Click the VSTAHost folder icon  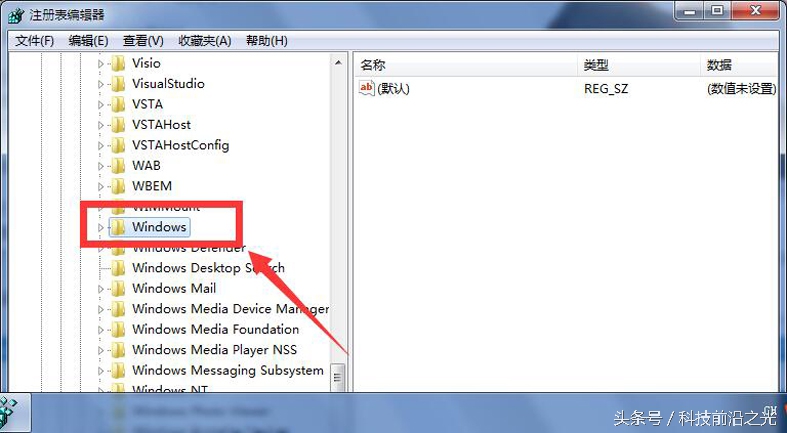pyautogui.click(x=118, y=125)
